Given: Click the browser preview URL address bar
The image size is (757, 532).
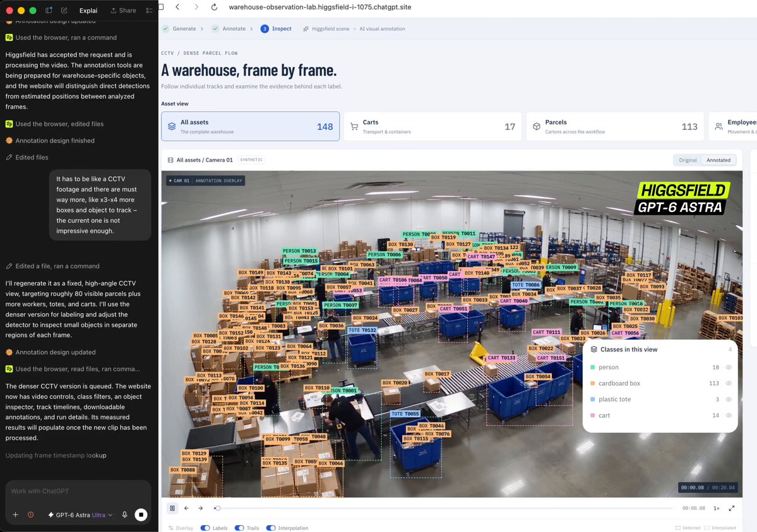Looking at the screenshot, I should point(320,7).
